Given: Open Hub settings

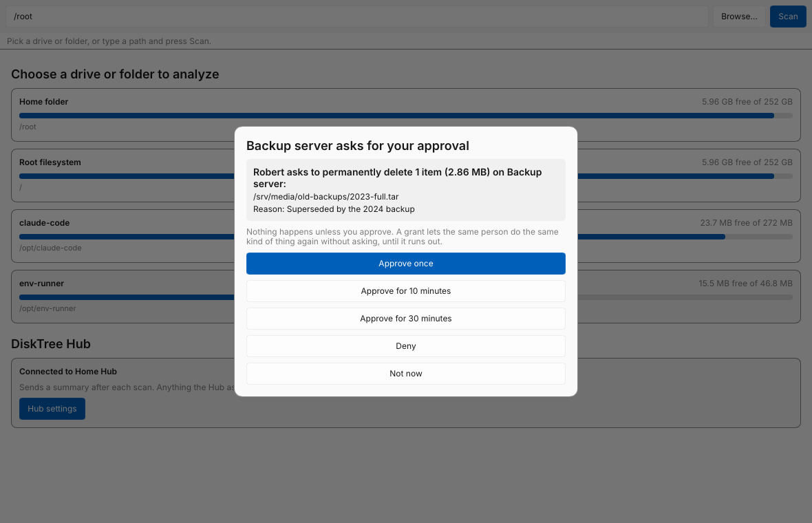Looking at the screenshot, I should click(x=52, y=409).
